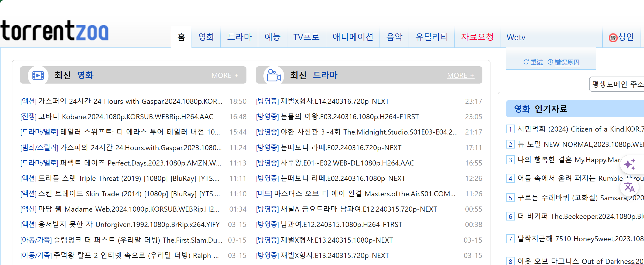Screen dimensions: 644x265
Task: Click the 평생도메인 주소 button
Action: (617, 84)
